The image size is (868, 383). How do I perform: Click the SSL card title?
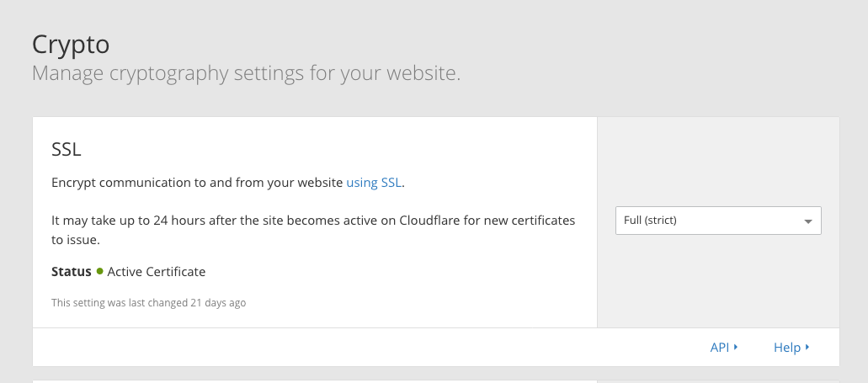click(66, 149)
